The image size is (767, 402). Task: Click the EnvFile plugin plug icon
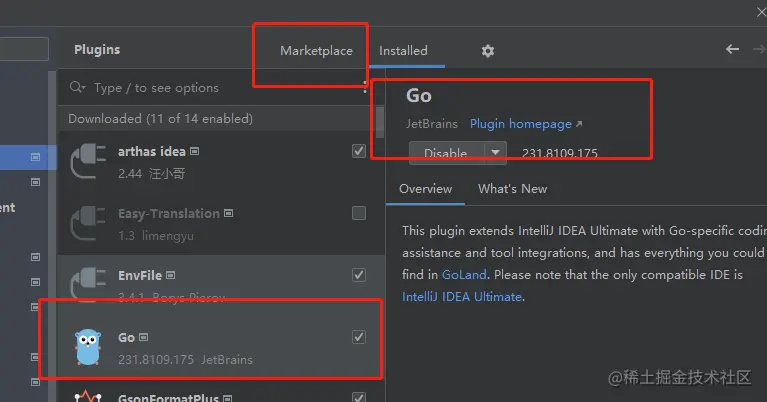pos(90,285)
